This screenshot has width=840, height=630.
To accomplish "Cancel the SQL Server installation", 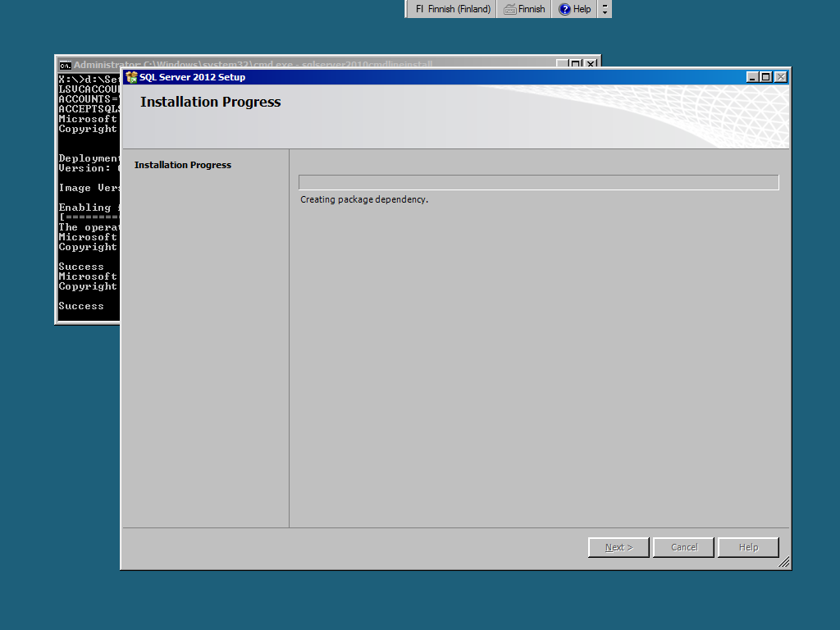I will [x=684, y=547].
